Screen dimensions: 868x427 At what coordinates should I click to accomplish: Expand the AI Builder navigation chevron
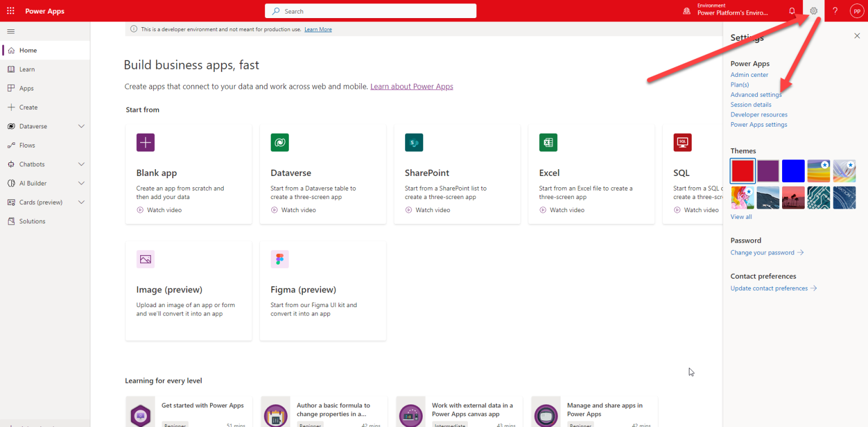click(x=81, y=183)
